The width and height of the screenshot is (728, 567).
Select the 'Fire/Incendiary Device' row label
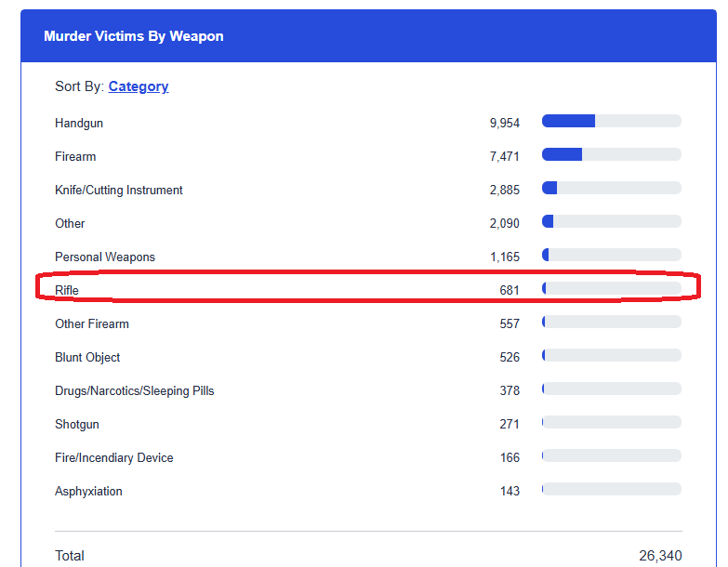point(114,457)
